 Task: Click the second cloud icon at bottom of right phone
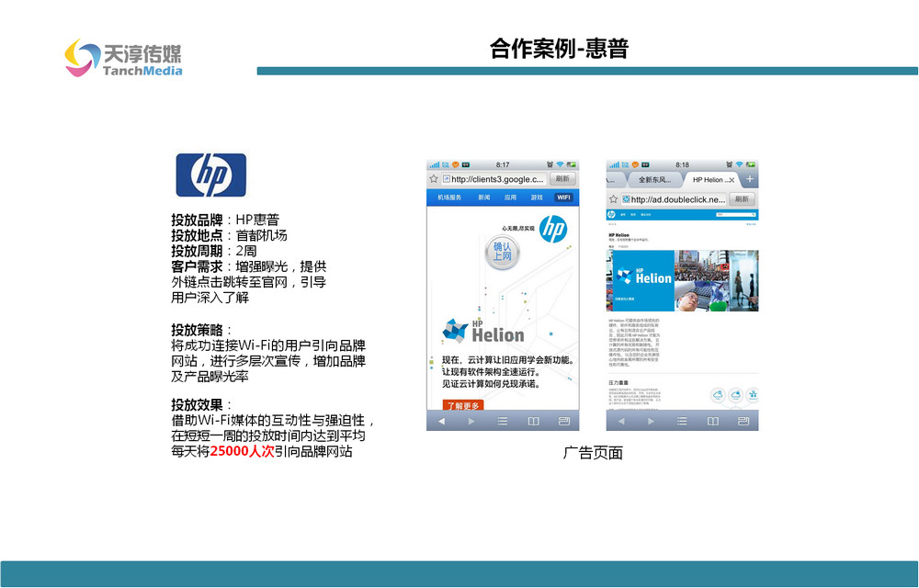click(x=735, y=395)
